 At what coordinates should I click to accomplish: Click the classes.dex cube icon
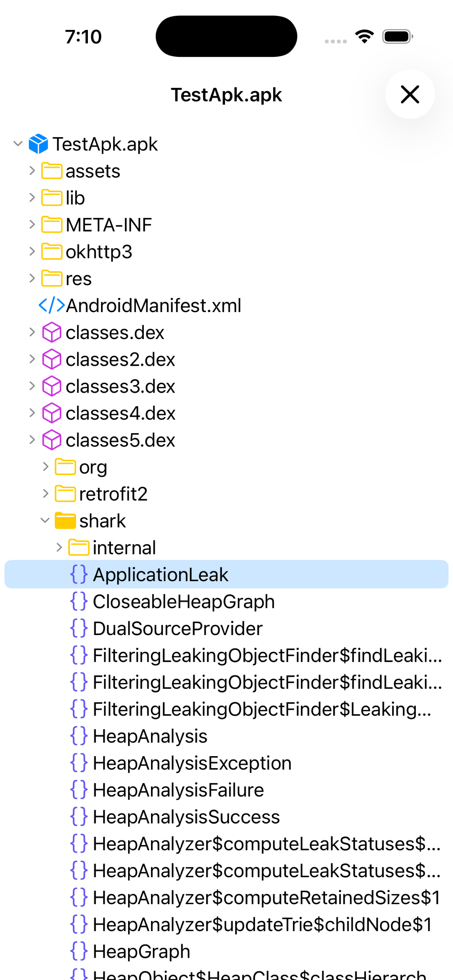(x=51, y=332)
